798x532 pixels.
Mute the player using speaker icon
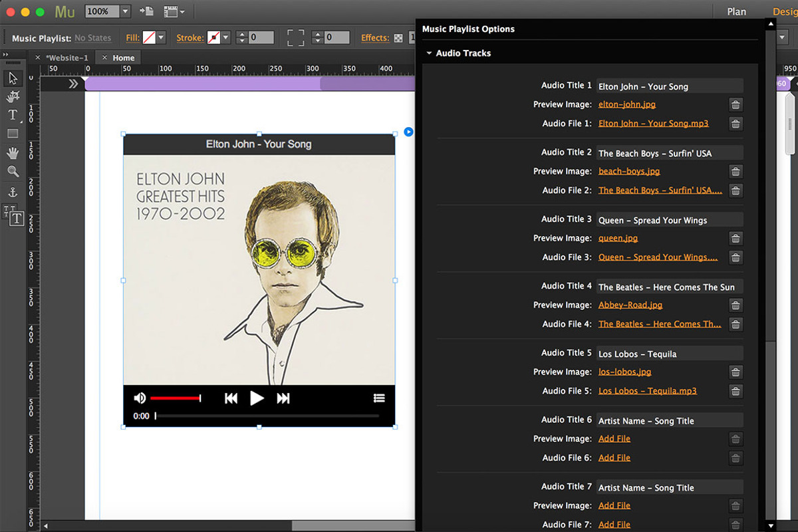(x=140, y=398)
